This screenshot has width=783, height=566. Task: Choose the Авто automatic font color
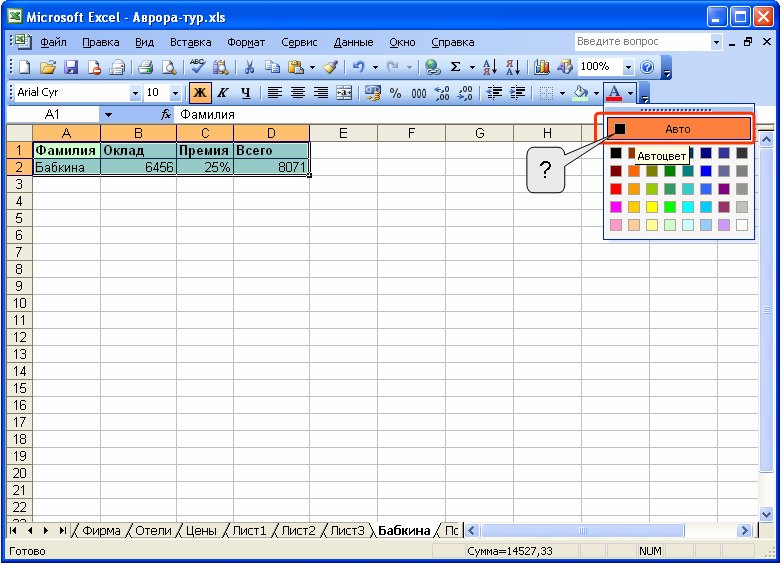[x=678, y=129]
